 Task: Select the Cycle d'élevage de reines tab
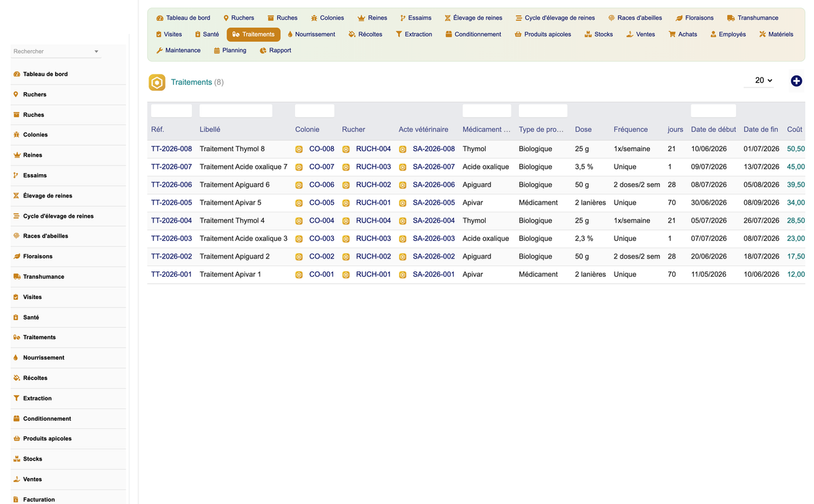click(555, 18)
